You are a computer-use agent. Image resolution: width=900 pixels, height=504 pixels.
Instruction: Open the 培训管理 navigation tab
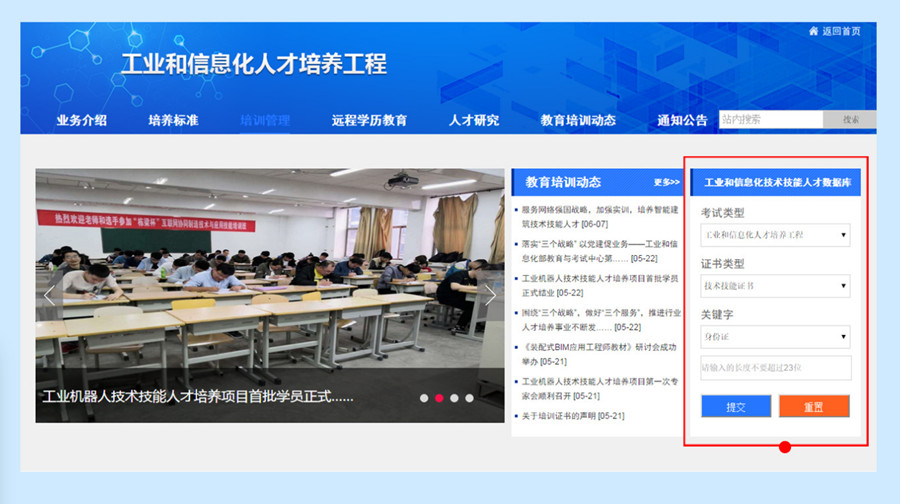(265, 121)
